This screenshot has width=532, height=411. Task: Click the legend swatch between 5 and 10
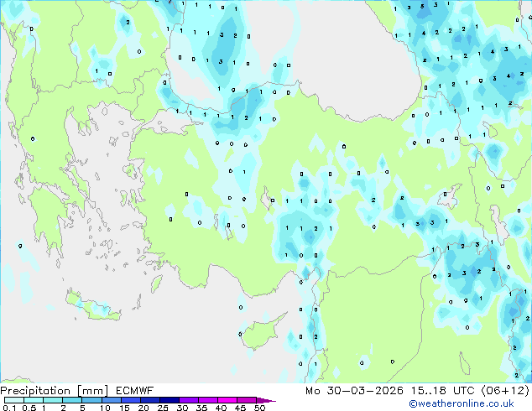[x=91, y=400]
